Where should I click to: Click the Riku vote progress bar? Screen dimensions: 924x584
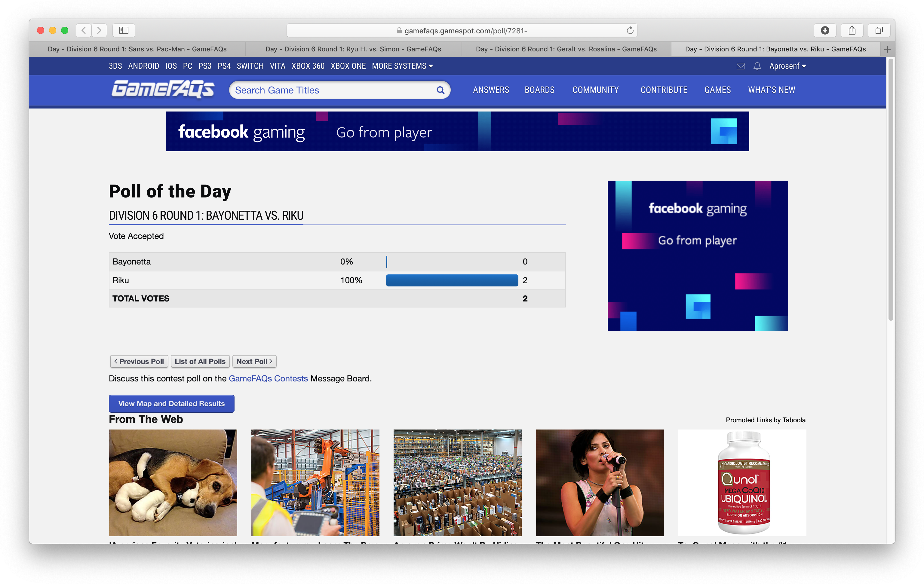tap(452, 280)
